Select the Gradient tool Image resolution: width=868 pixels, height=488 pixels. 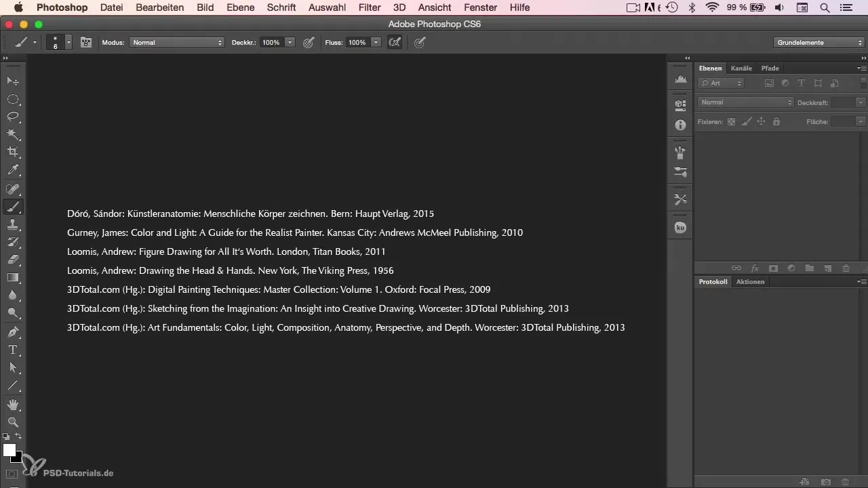[x=13, y=277]
